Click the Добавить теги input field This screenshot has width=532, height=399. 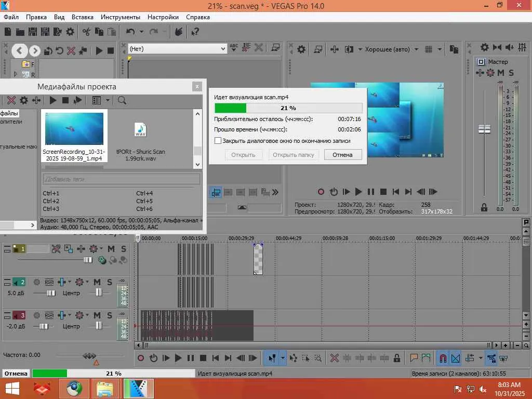121,179
